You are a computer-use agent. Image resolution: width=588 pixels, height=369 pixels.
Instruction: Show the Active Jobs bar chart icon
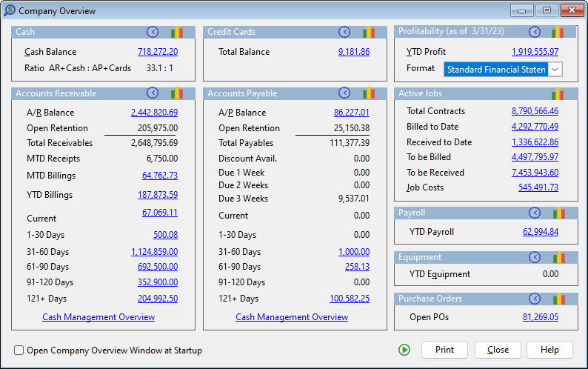[558, 94]
